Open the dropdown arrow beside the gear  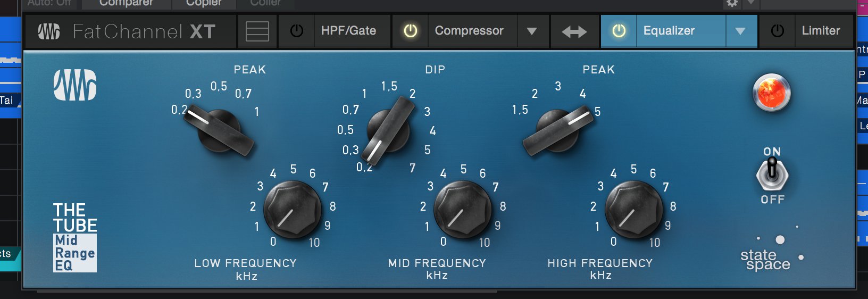[750, 3]
